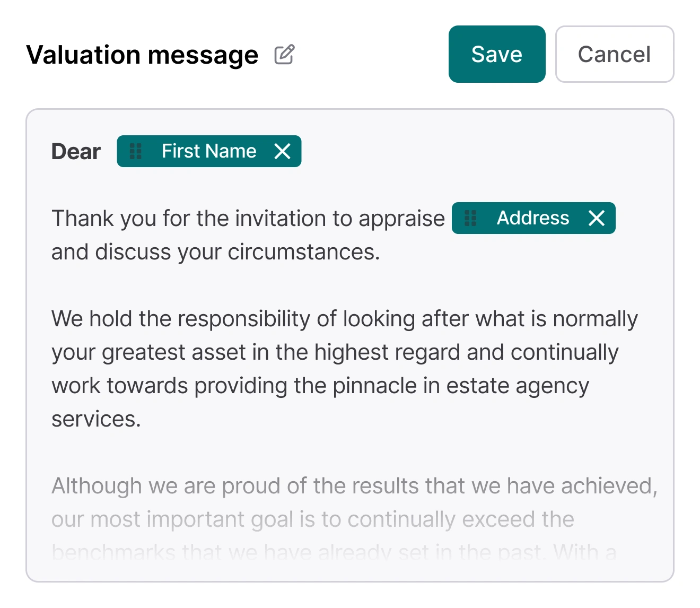Click the "Valuation message" heading
700x608 pixels.
coord(142,55)
